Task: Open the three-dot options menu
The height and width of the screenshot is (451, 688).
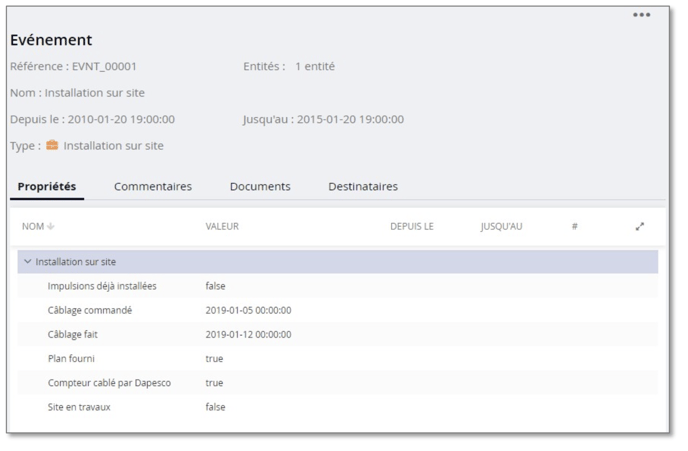Action: [641, 15]
